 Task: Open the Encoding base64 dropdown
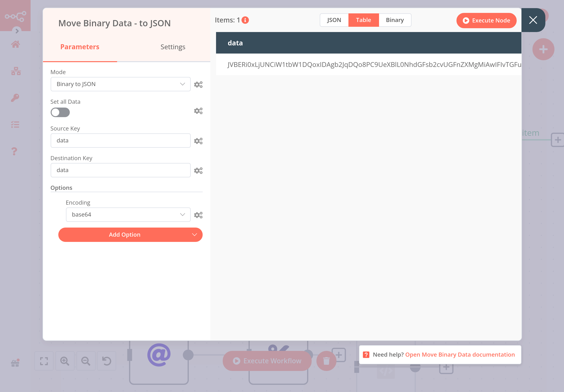[x=128, y=215]
